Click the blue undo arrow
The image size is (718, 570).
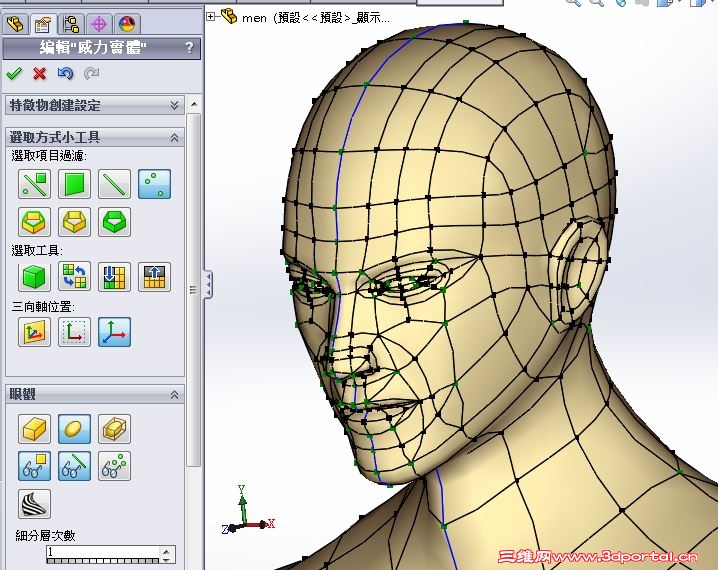65,73
